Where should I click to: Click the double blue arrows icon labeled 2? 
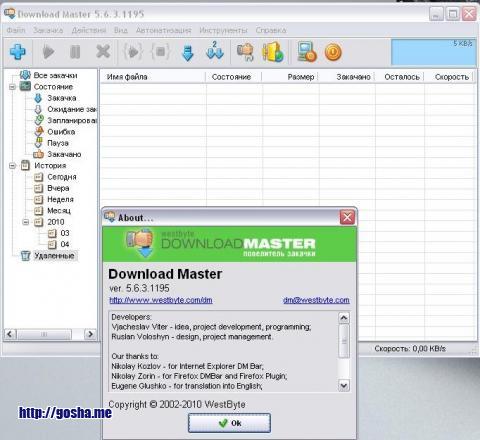pyautogui.click(x=215, y=51)
